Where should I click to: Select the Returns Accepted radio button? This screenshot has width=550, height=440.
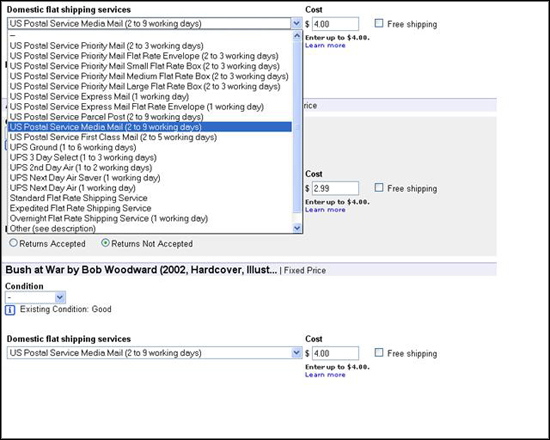[x=13, y=242]
